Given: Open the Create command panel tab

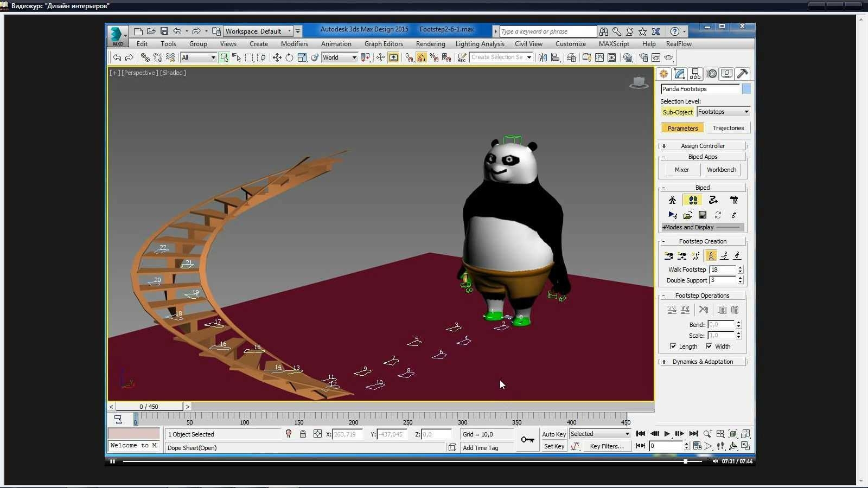Looking at the screenshot, I should point(663,74).
